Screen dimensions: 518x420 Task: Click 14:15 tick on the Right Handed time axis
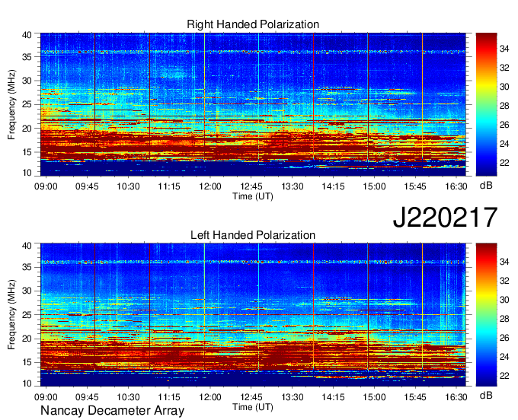tap(334, 186)
